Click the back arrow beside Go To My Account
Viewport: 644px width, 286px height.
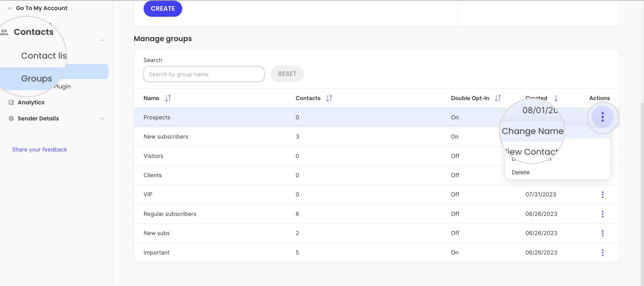[x=10, y=8]
